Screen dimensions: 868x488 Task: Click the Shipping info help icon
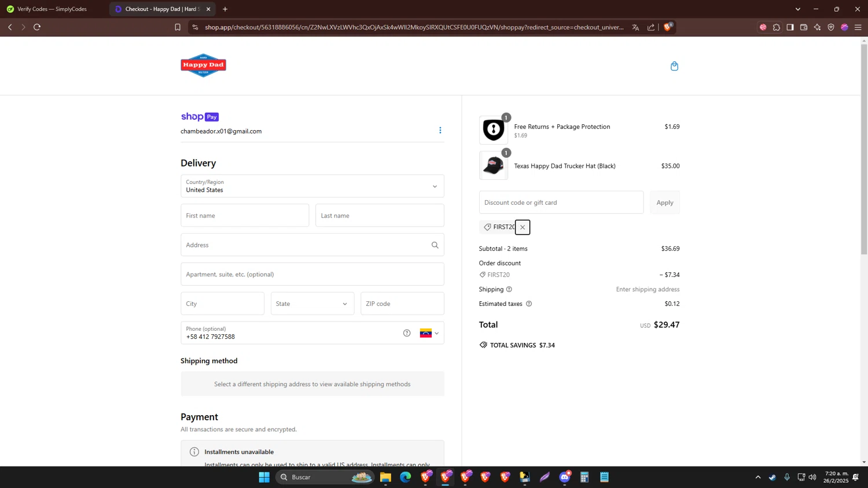pyautogui.click(x=509, y=289)
